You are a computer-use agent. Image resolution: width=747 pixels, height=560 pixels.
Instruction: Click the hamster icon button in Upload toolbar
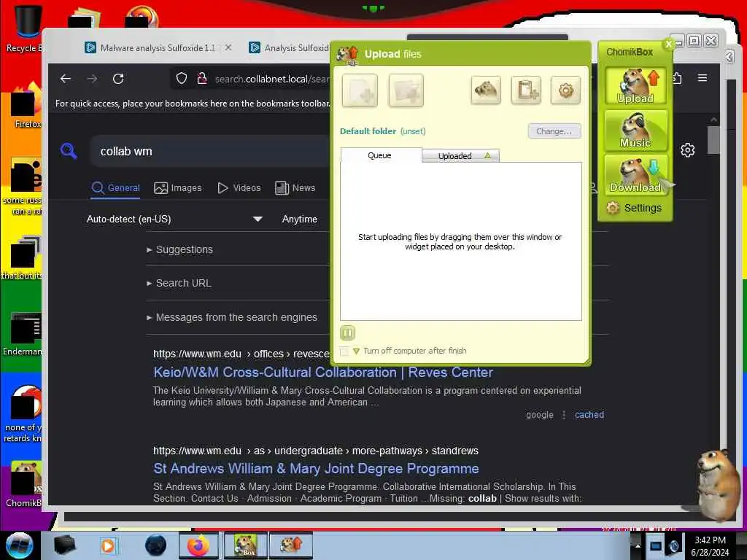click(x=485, y=90)
